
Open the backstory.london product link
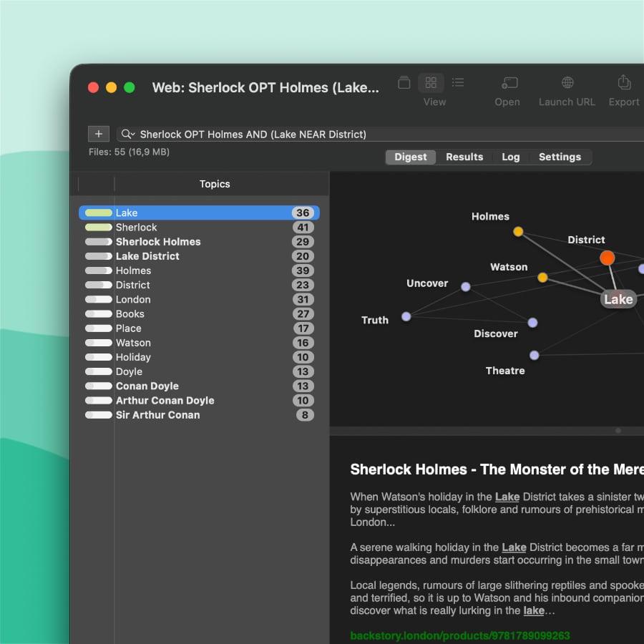click(x=460, y=635)
